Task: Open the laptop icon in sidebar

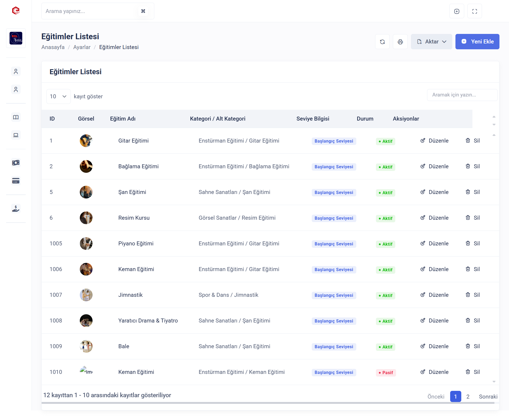Action: 16,135
